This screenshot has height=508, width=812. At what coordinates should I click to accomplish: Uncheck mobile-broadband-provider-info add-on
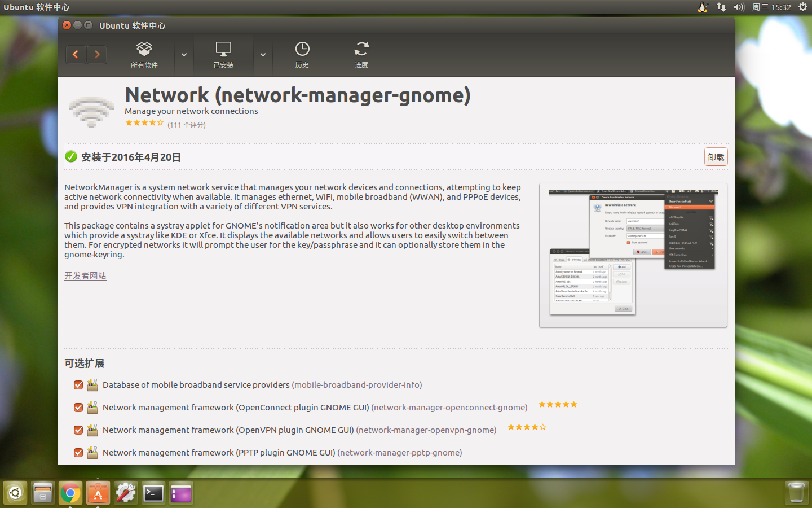coord(78,385)
